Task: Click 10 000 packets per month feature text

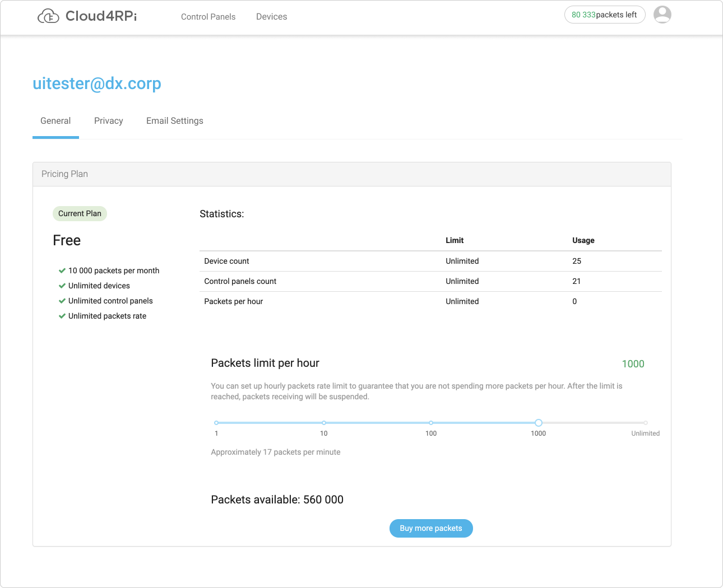Action: [114, 270]
